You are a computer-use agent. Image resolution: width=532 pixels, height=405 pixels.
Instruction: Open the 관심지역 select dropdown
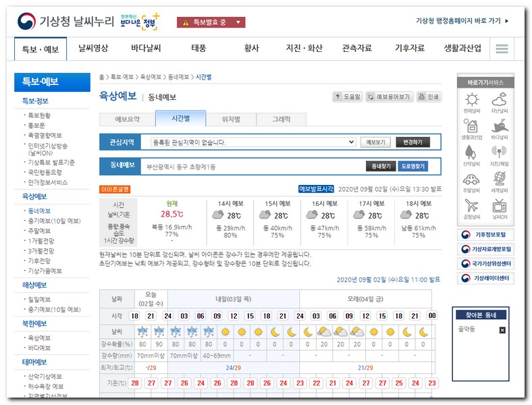pyautogui.click(x=253, y=142)
